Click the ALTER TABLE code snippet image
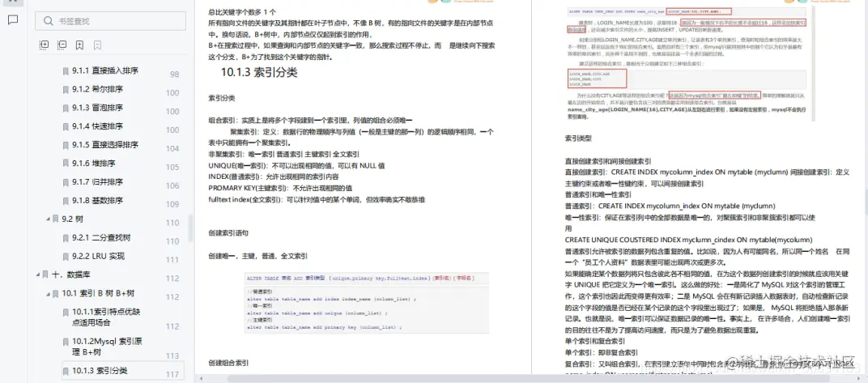This screenshot has width=868, height=383. point(367,302)
